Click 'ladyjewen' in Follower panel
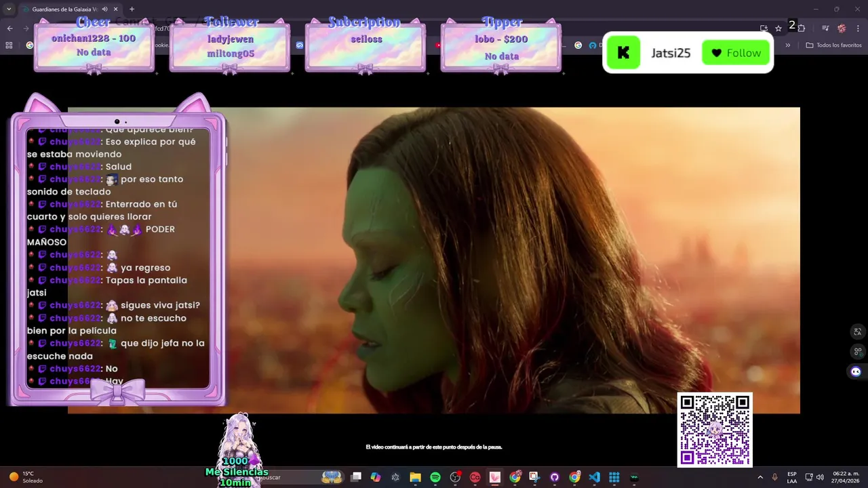The width and height of the screenshot is (868, 488). [x=230, y=39]
